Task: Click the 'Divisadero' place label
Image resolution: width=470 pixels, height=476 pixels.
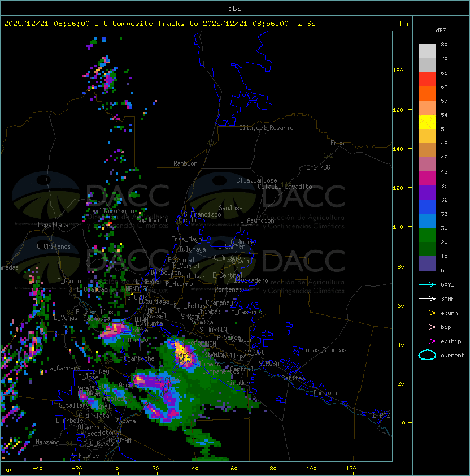Action: click(251, 280)
